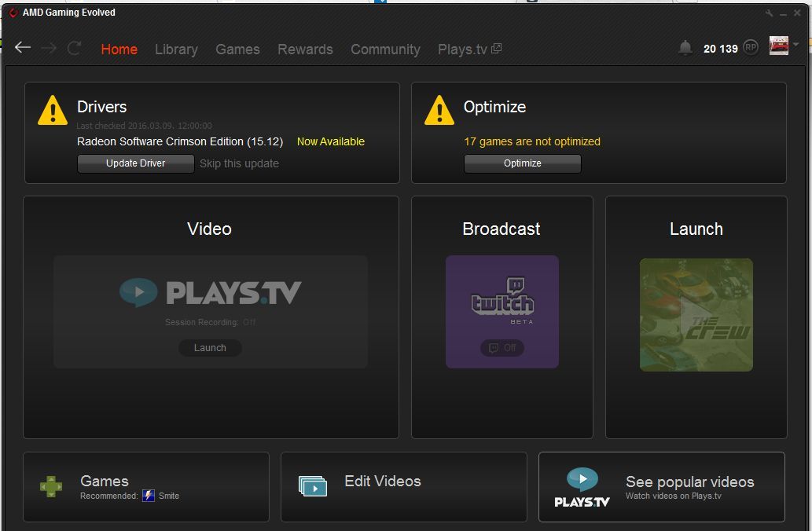Click the Video panel heading

pos(209,229)
